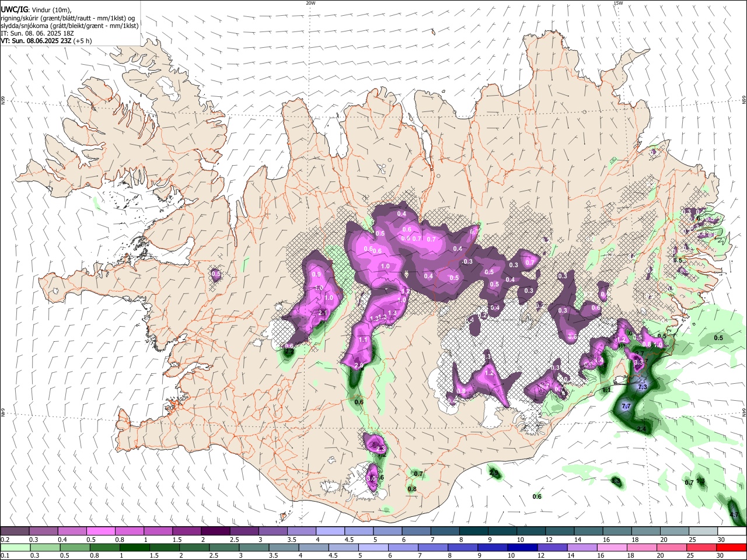Select snow scale swatch starting at 0.4
Viewport: 747px width, 560px height.
coord(72,531)
